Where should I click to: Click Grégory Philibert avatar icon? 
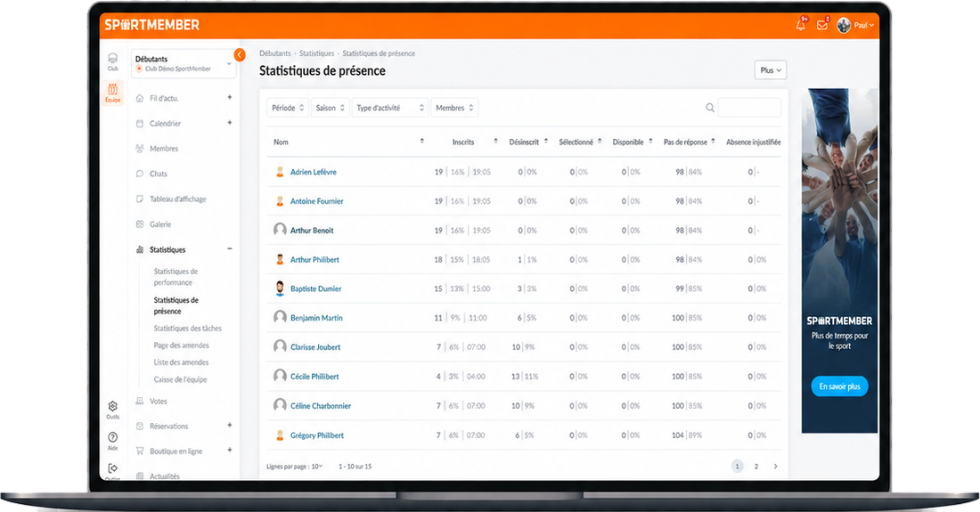280,435
